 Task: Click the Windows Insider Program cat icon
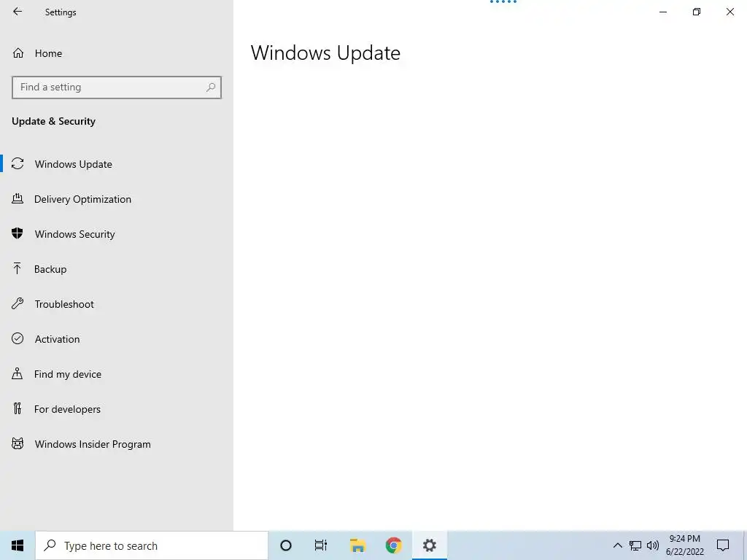[18, 444]
